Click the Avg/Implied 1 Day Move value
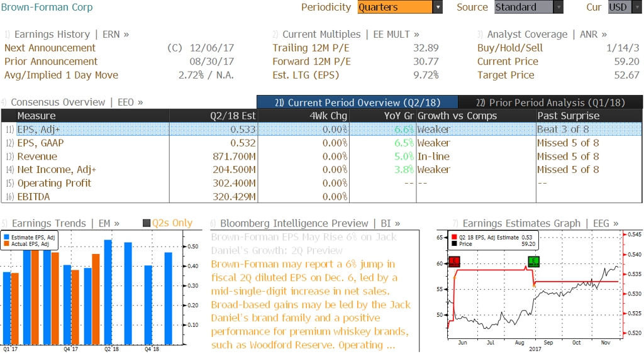644x354 pixels. pos(206,75)
